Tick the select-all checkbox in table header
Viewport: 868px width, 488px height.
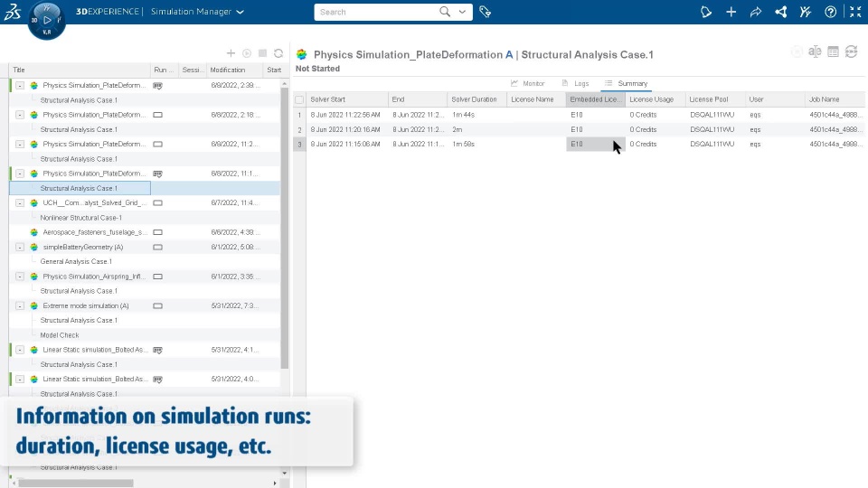pyautogui.click(x=299, y=99)
